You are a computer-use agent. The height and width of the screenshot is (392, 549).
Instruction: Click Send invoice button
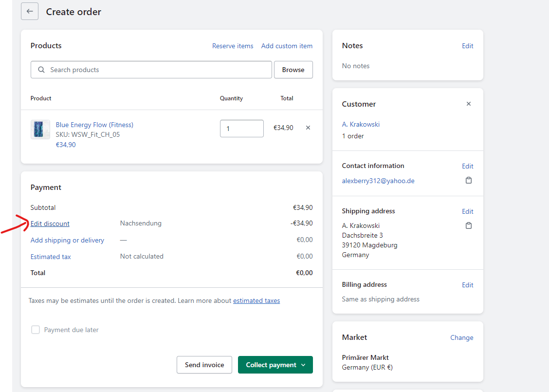204,365
